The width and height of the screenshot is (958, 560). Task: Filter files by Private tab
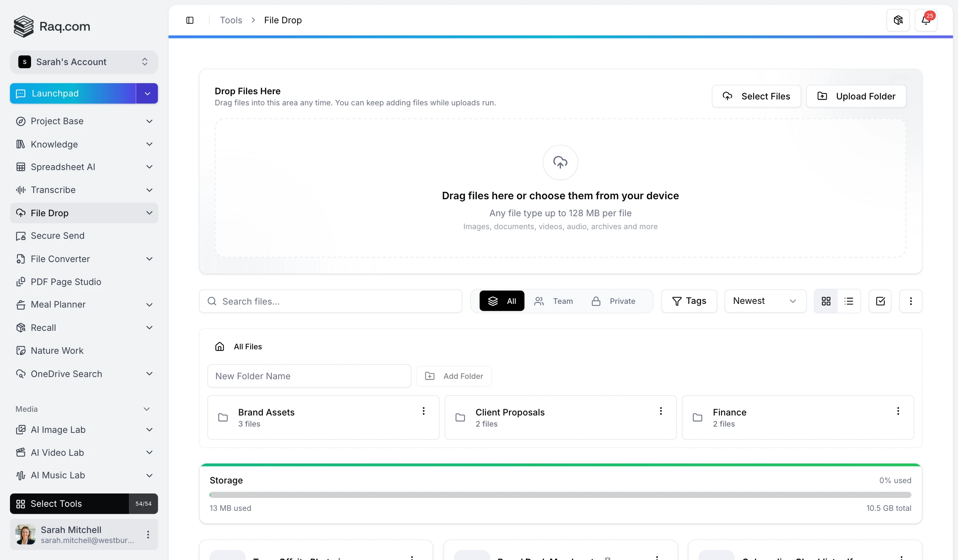click(x=614, y=301)
